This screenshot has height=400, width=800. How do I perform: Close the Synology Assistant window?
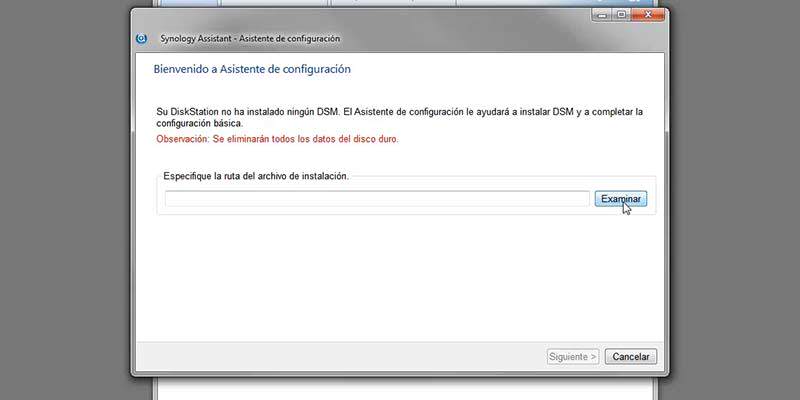click(647, 15)
